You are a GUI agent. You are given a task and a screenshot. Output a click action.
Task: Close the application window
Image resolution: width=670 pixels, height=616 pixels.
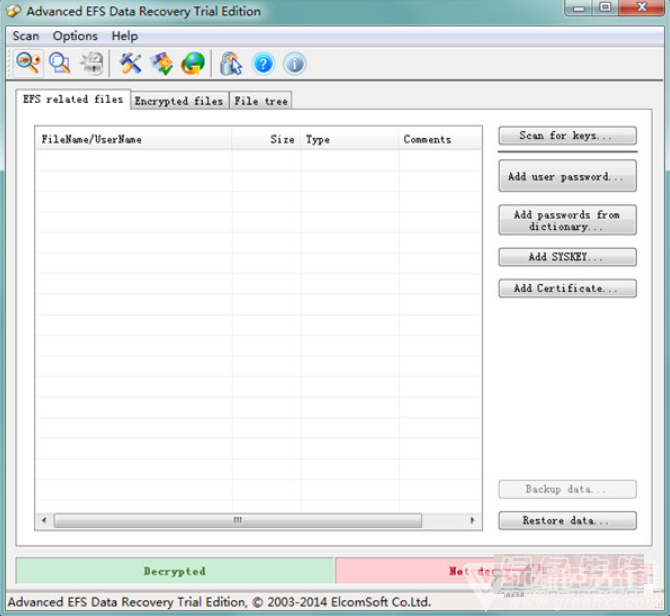(x=641, y=8)
